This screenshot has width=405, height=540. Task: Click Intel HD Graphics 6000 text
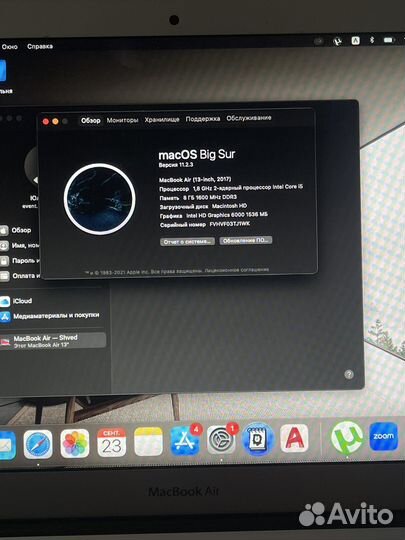click(227, 215)
